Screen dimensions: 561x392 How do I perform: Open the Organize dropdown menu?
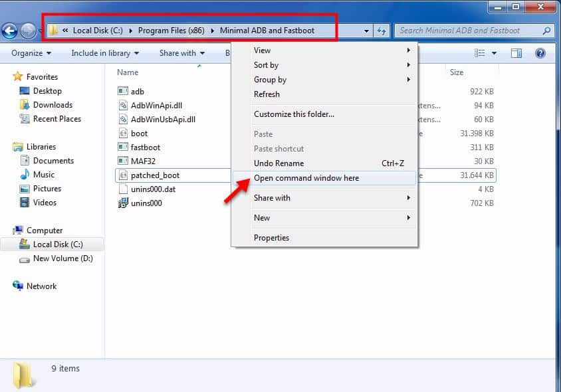tap(31, 53)
